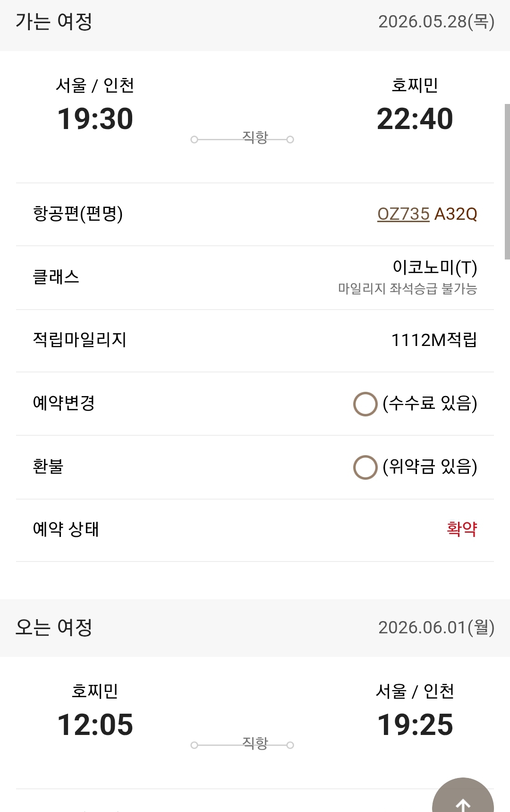Select the 가는 여정 section header

[54, 22]
